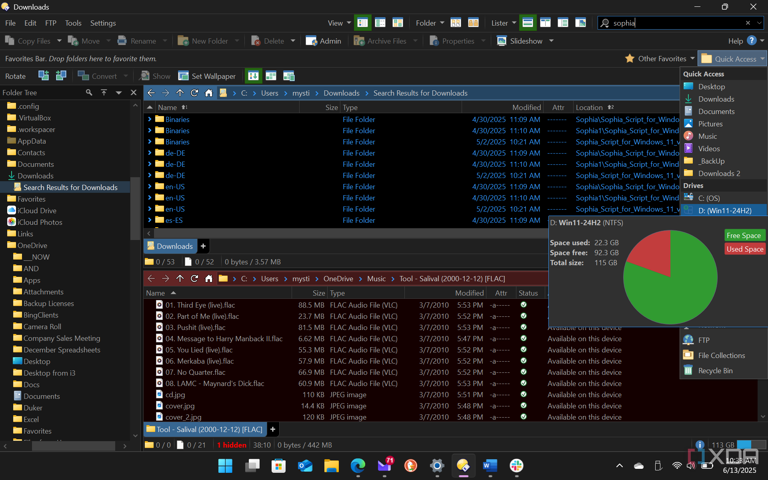Open Recycle Bin in the Quick Access list
This screenshot has height=480, width=768.
[714, 370]
